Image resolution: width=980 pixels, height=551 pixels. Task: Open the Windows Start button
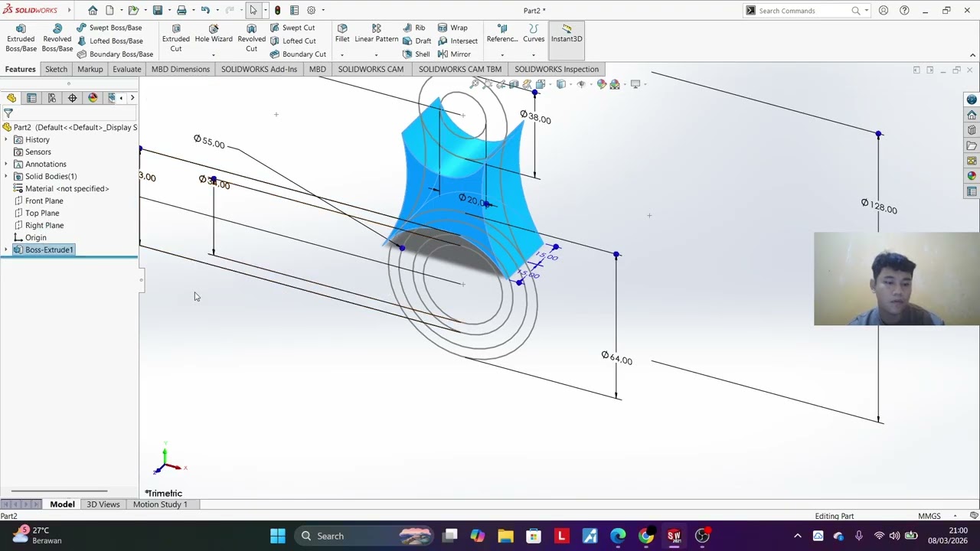(x=277, y=536)
